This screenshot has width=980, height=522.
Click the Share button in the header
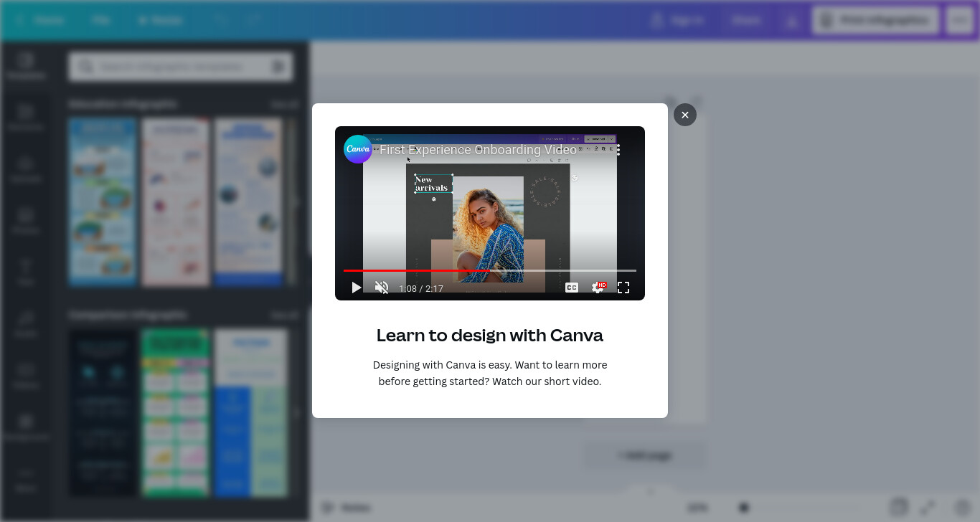(746, 20)
